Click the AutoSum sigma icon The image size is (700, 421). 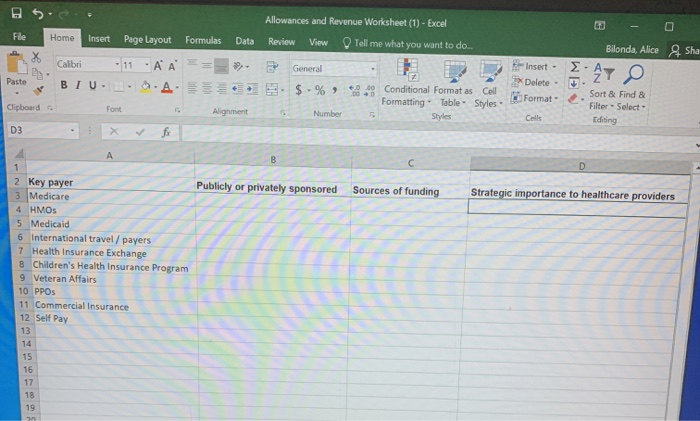575,67
